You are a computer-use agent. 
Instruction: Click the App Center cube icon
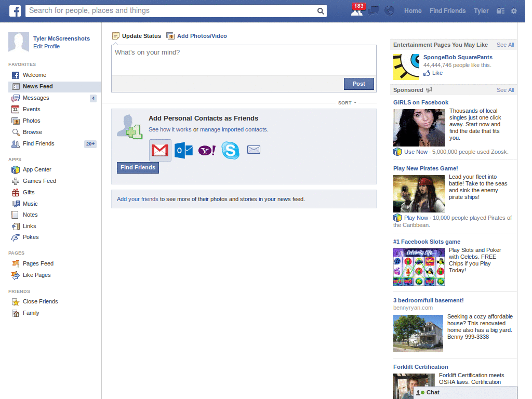point(16,170)
